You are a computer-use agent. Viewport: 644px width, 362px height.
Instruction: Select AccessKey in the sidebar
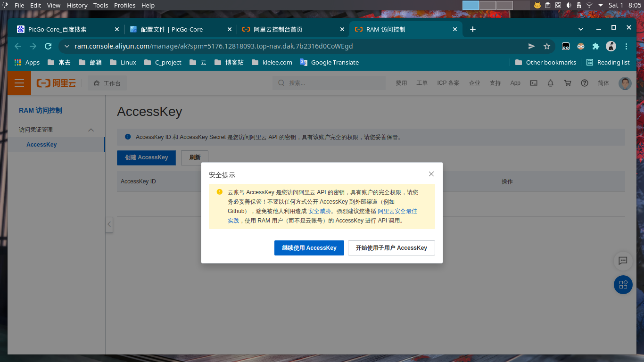point(56,145)
